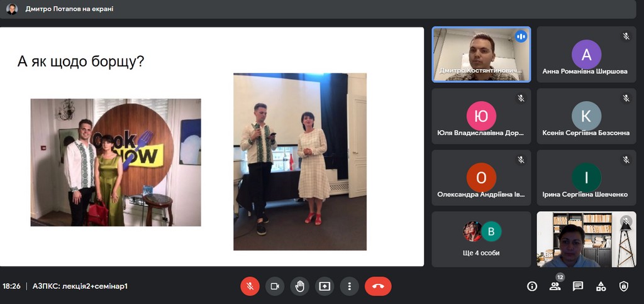644x304 pixels.
Task: Select Анна Романівна Ширшова's participant tile
Action: click(x=586, y=55)
